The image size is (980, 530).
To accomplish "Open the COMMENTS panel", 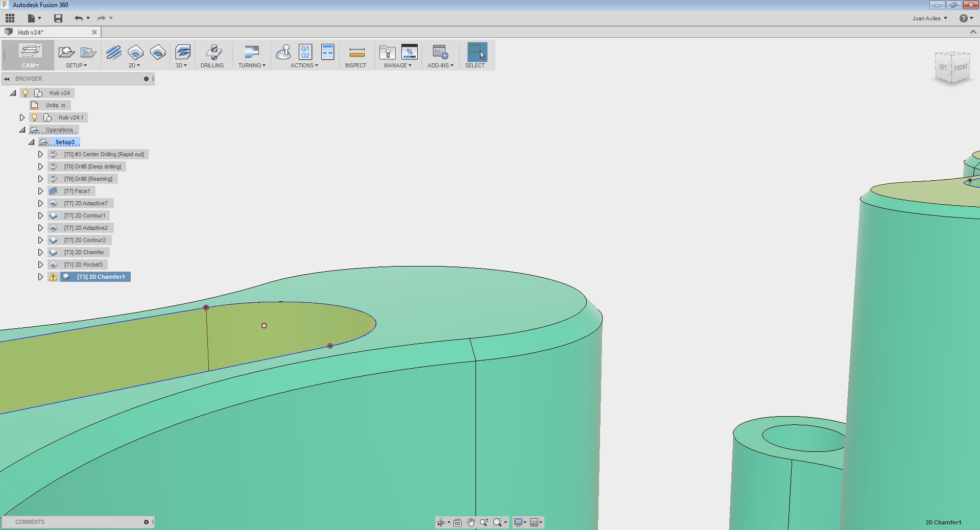I will [29, 522].
